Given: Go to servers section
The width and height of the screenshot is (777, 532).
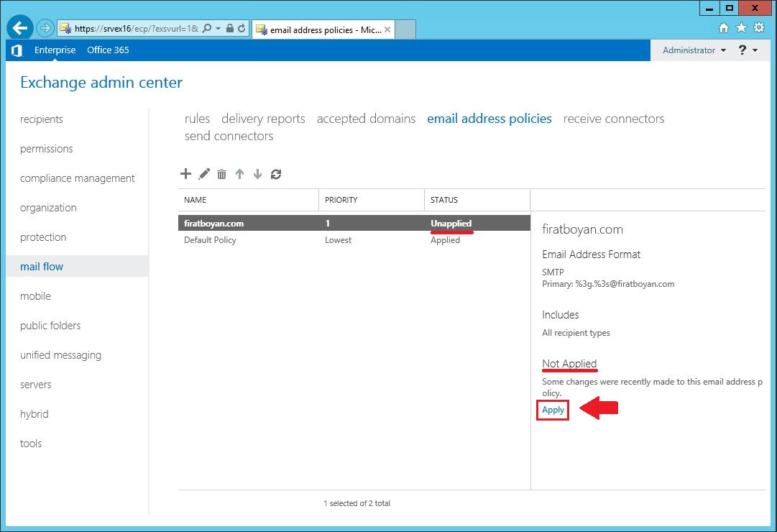Looking at the screenshot, I should coord(36,385).
